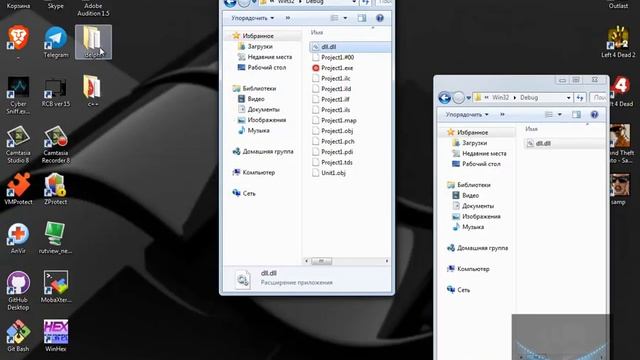Open the Упорядочить menu in the right window
640x360 pixels.
point(467,115)
